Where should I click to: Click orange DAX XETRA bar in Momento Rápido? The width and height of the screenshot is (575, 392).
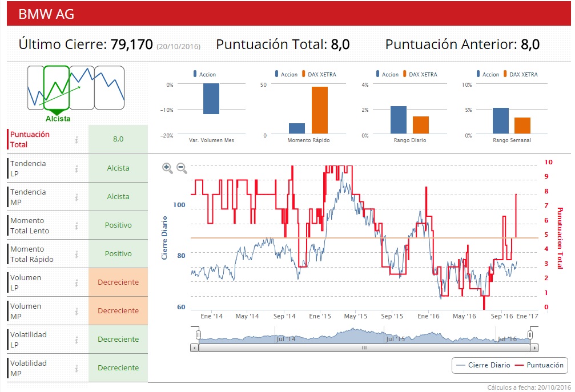coord(320,110)
